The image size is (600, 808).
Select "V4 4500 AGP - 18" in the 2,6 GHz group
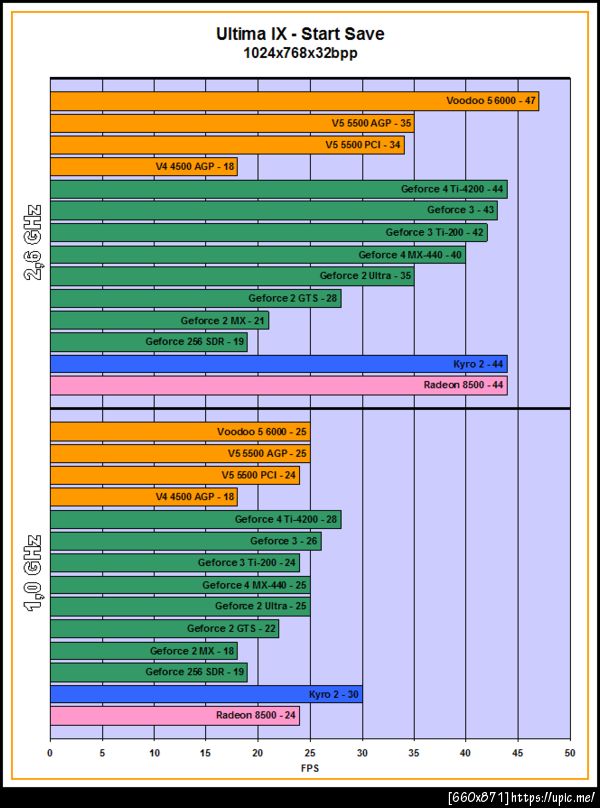pos(144,167)
